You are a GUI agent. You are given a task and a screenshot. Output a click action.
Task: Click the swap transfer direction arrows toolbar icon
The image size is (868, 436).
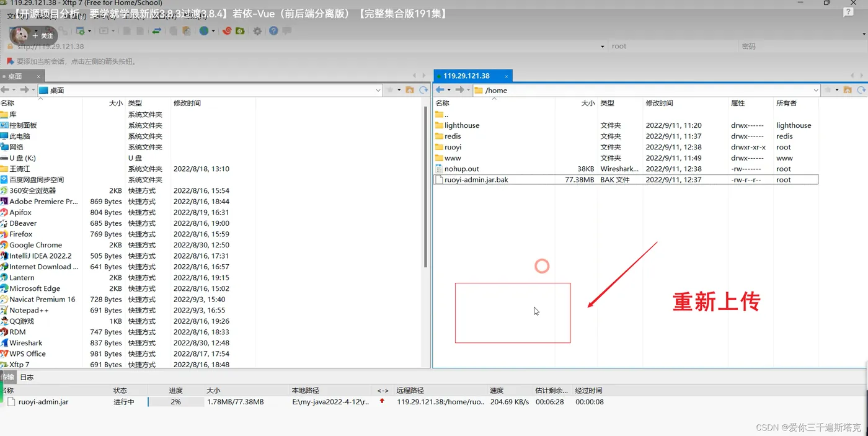[157, 31]
